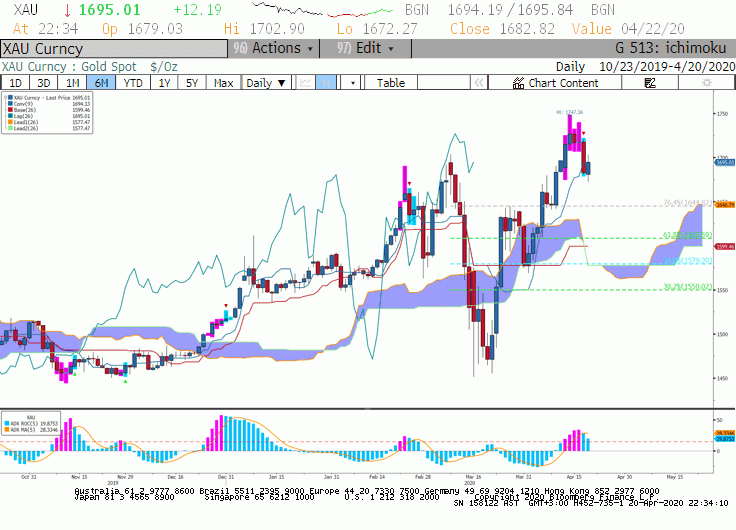The image size is (736, 530).
Task: Open Chart Content panel
Action: (x=555, y=83)
